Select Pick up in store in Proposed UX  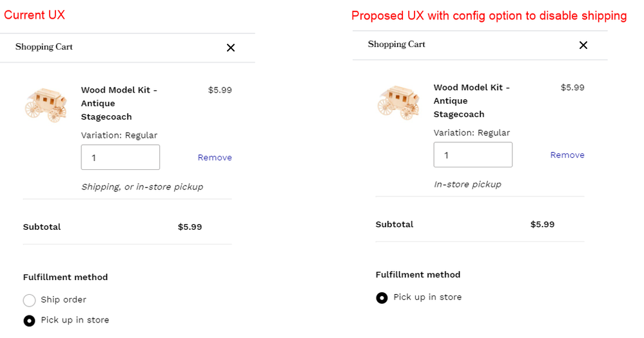click(382, 297)
